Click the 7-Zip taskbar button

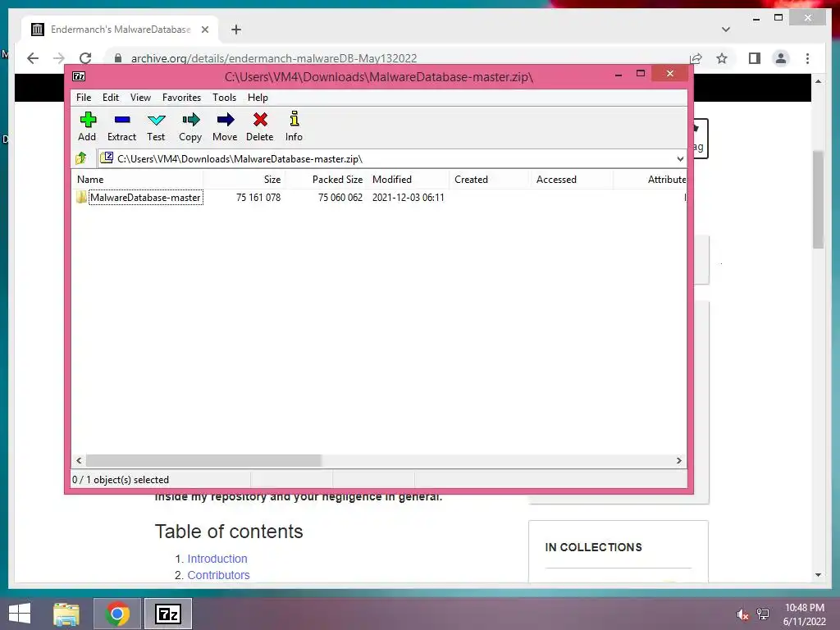[168, 614]
